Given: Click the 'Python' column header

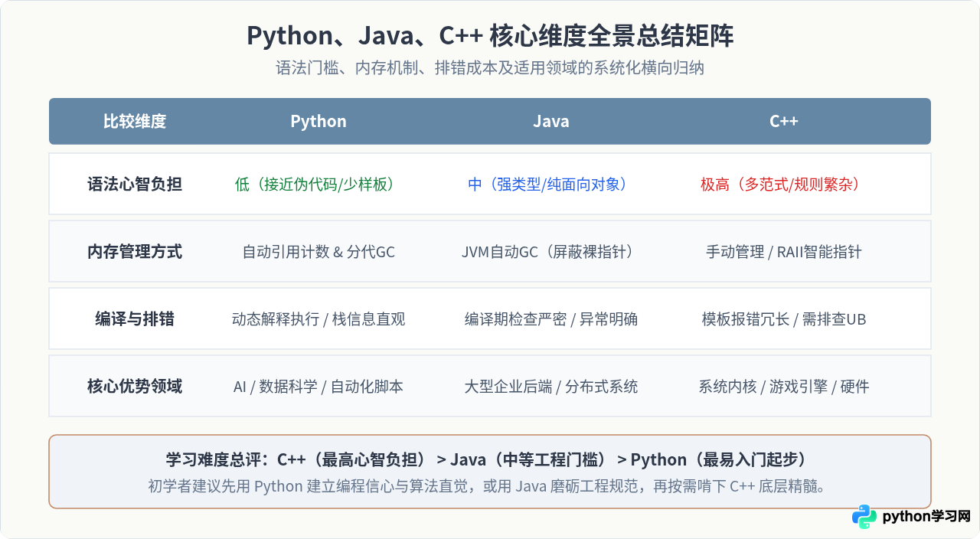Looking at the screenshot, I should point(318,121).
